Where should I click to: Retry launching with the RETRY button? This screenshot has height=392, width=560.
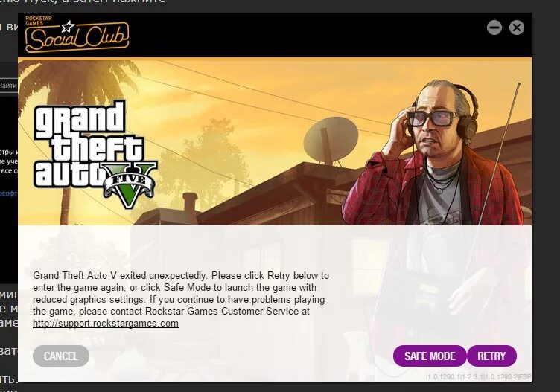[491, 356]
